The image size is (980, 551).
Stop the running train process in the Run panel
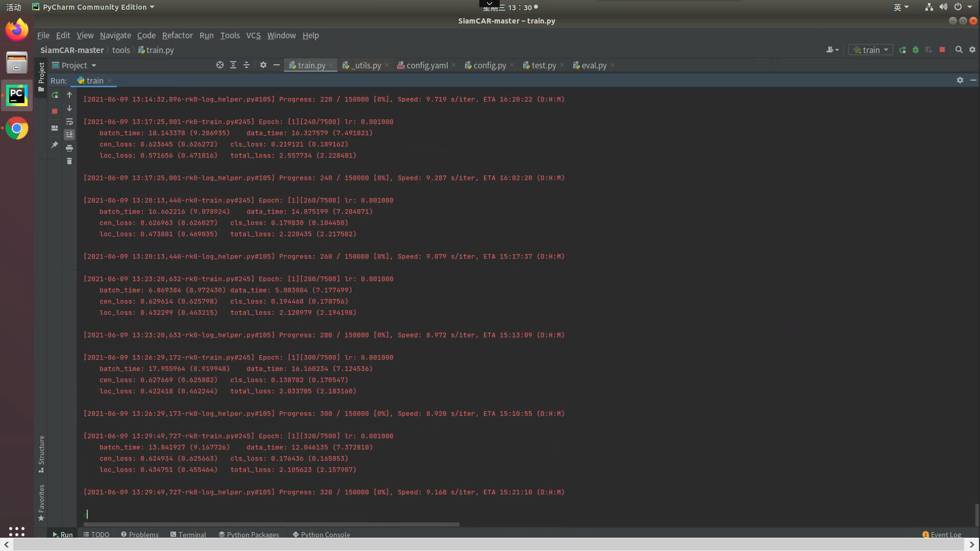[55, 111]
